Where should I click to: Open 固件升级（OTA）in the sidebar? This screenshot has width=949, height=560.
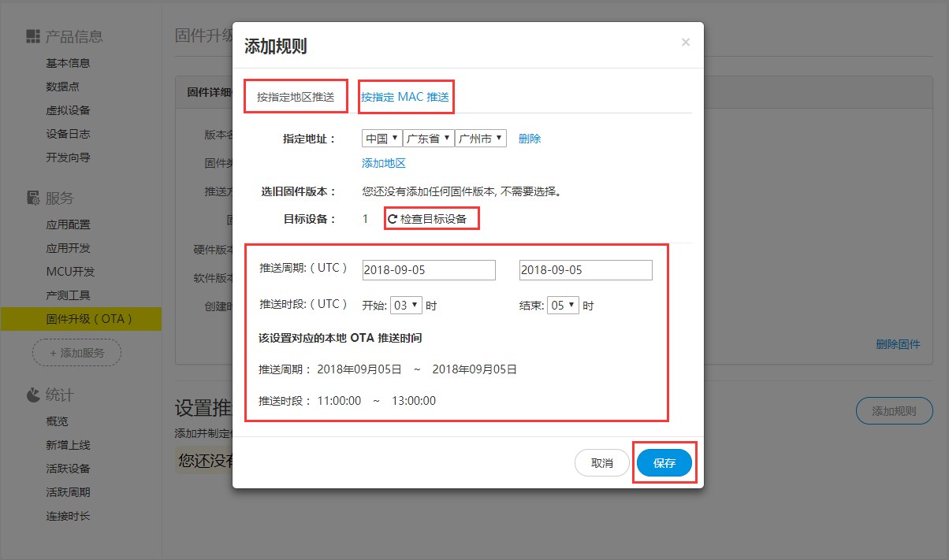click(x=89, y=319)
